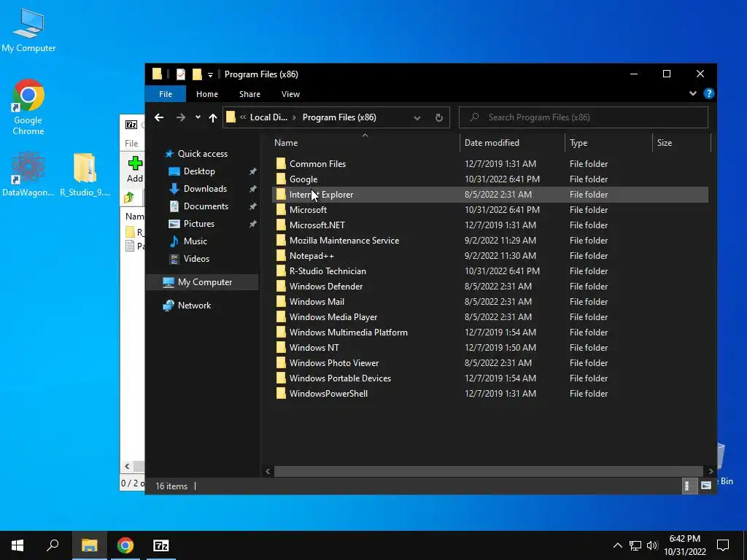The height and width of the screenshot is (560, 747).
Task: Click the Properties quick access toolbar icon
Action: [x=181, y=74]
